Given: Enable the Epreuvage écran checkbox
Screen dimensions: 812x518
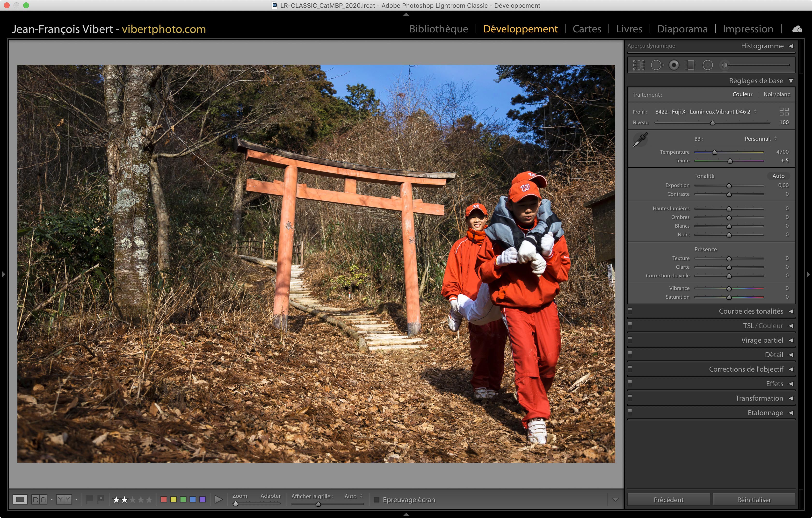Looking at the screenshot, I should (x=377, y=499).
